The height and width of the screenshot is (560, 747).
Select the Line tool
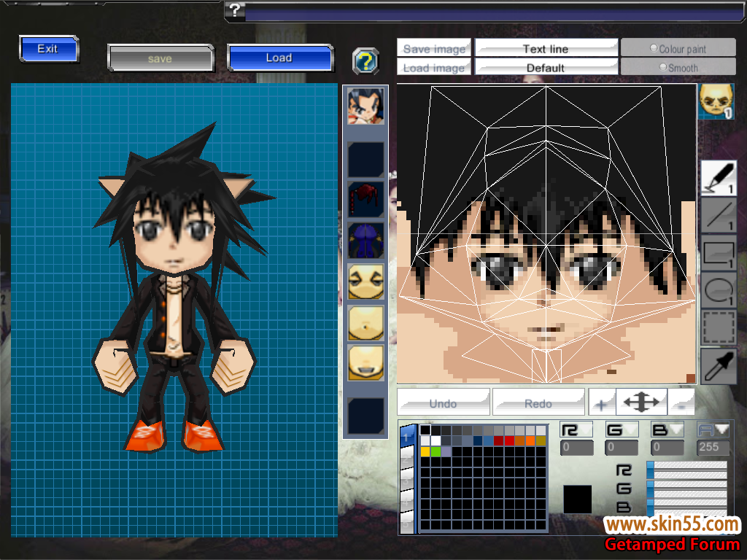point(719,215)
